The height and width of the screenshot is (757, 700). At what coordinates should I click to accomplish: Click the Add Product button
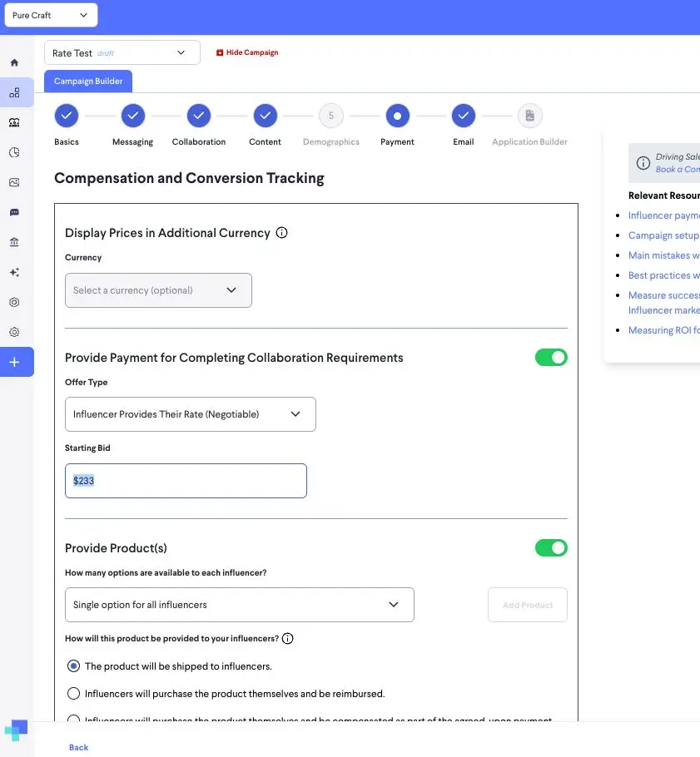coord(528,605)
